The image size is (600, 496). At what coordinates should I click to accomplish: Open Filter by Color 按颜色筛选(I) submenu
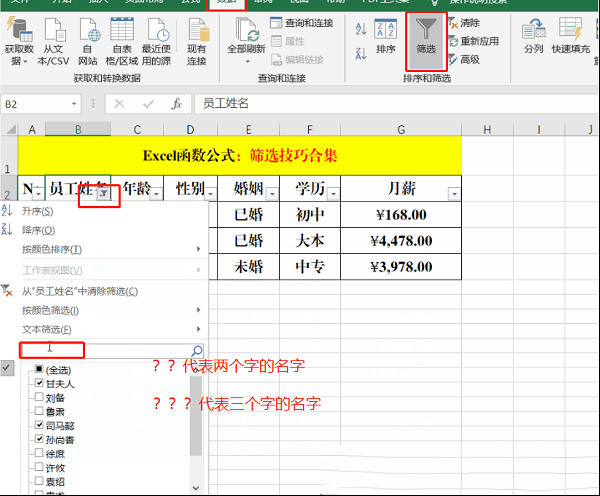(104, 310)
